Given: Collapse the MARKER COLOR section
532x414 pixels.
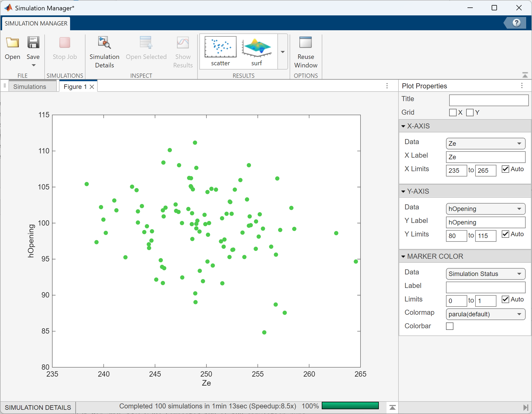Looking at the screenshot, I should (x=403, y=256).
